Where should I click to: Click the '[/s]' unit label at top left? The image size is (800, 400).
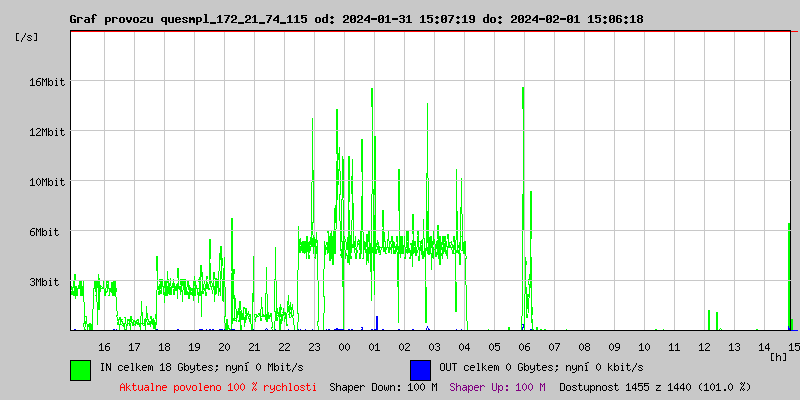pyautogui.click(x=27, y=36)
